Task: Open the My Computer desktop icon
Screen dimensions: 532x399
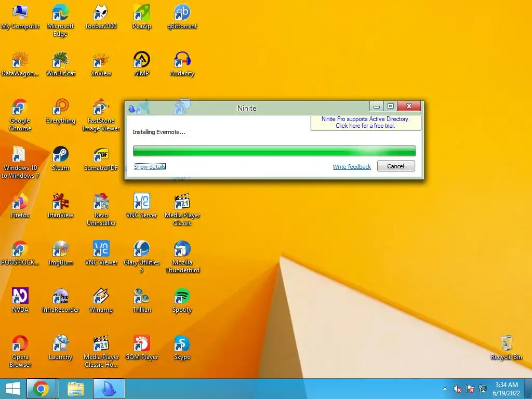Action: point(20,17)
